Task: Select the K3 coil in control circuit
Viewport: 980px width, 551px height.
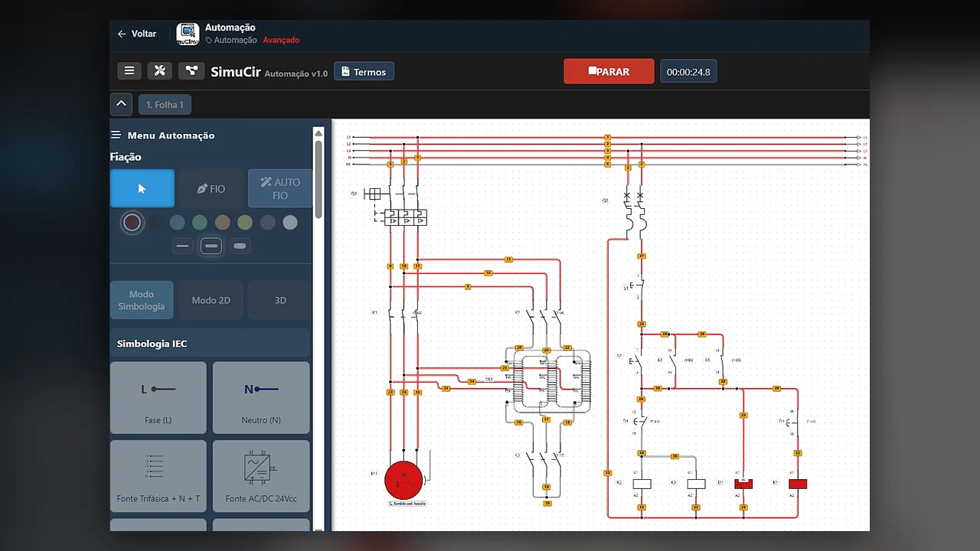Action: pos(696,484)
